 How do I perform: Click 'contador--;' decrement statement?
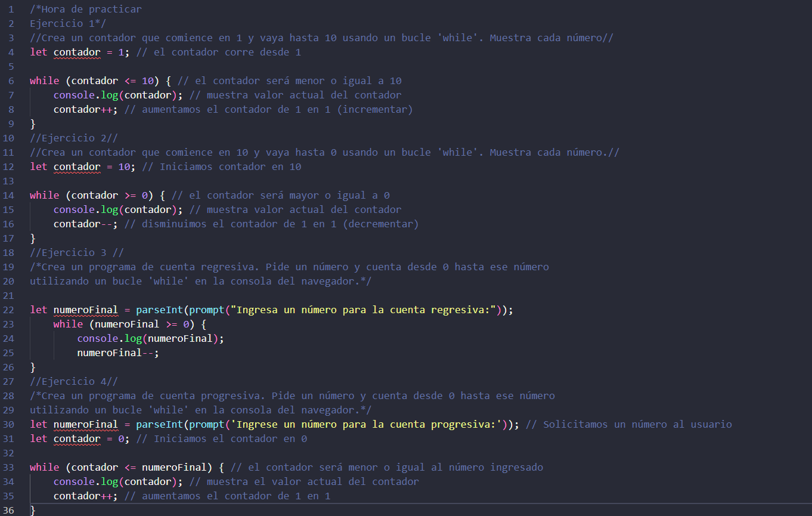tap(86, 224)
